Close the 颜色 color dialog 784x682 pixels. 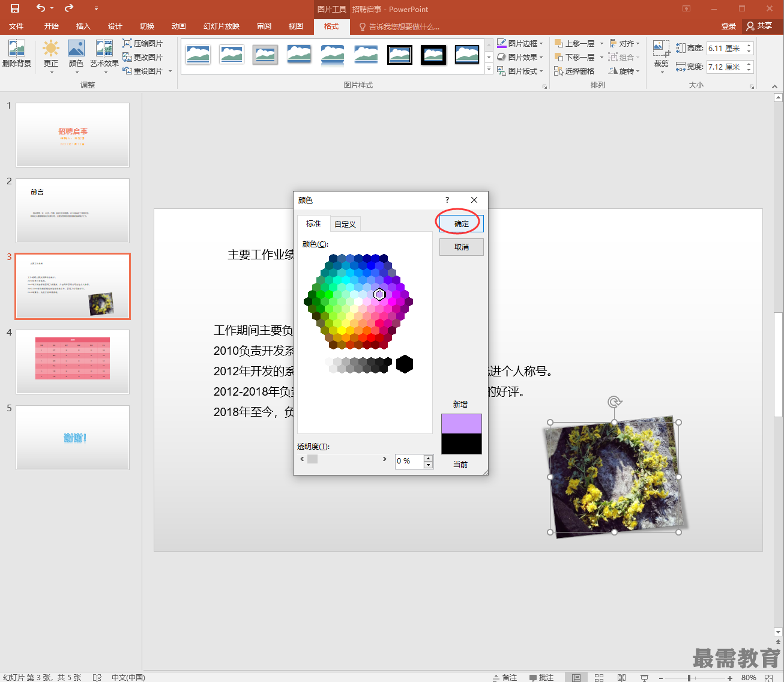[474, 200]
